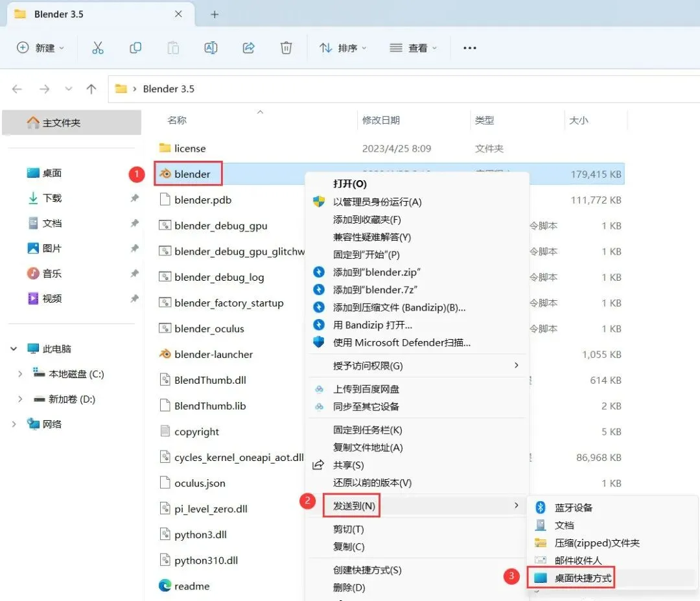
Task: Open 授予访问权限(G) submenu
Action: pyautogui.click(x=417, y=366)
